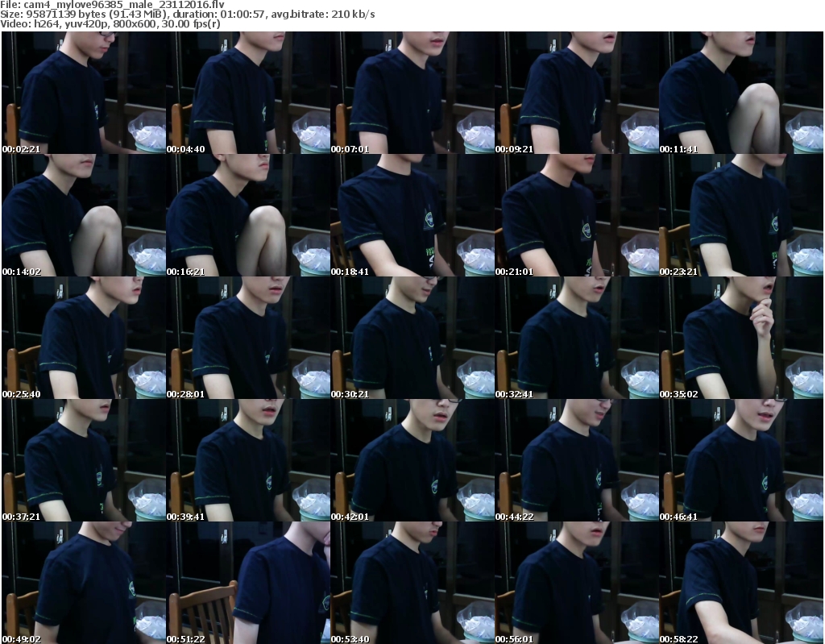Select the thumbnail timestamped 00:49:02
Image resolution: width=825 pixels, height=644 pixels.
(84, 583)
